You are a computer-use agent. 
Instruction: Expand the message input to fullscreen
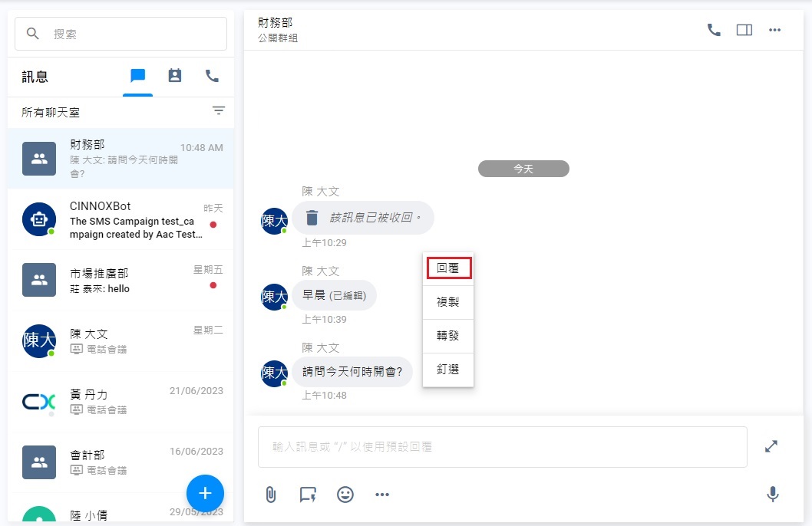(x=771, y=445)
